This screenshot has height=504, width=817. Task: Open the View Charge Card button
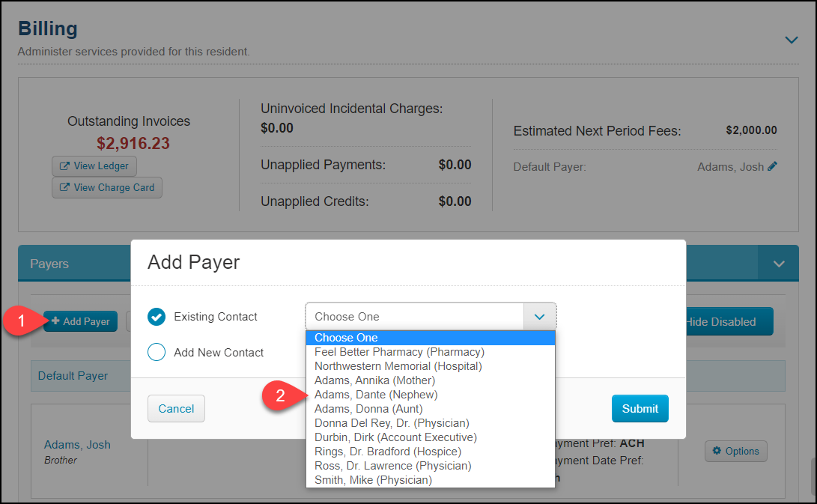(107, 188)
